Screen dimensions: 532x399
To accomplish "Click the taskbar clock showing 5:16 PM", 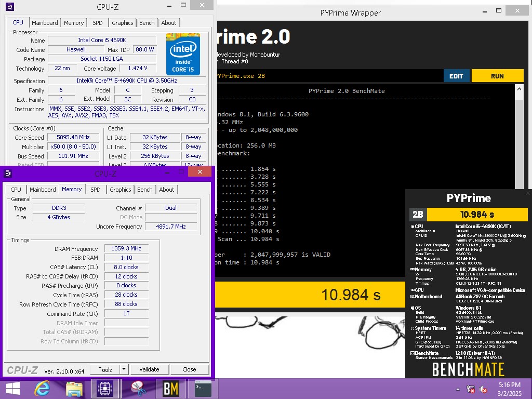I will coord(510,389).
